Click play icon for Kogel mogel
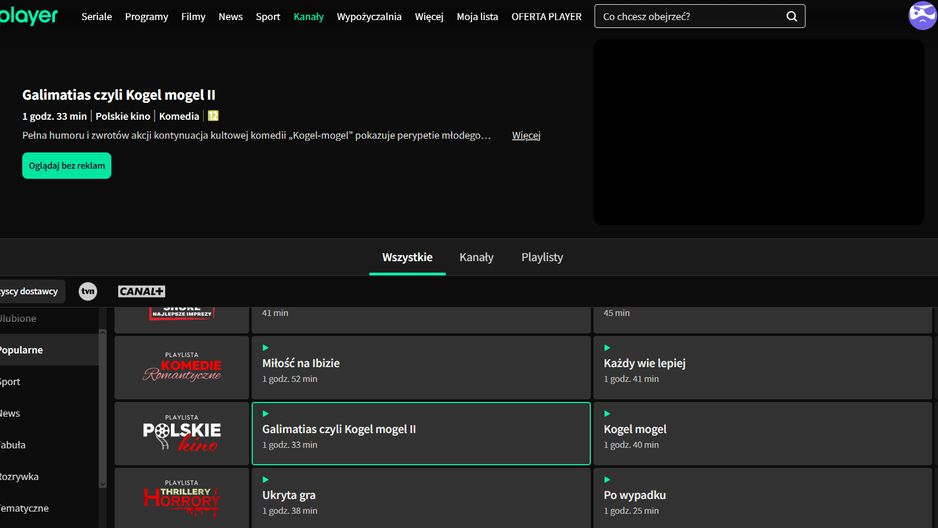 pyautogui.click(x=607, y=413)
